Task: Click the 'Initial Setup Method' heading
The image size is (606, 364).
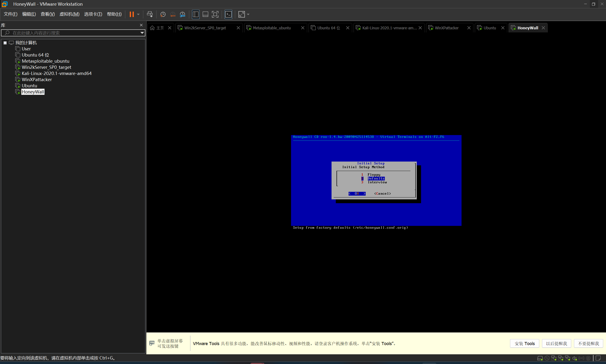Action: click(x=364, y=167)
